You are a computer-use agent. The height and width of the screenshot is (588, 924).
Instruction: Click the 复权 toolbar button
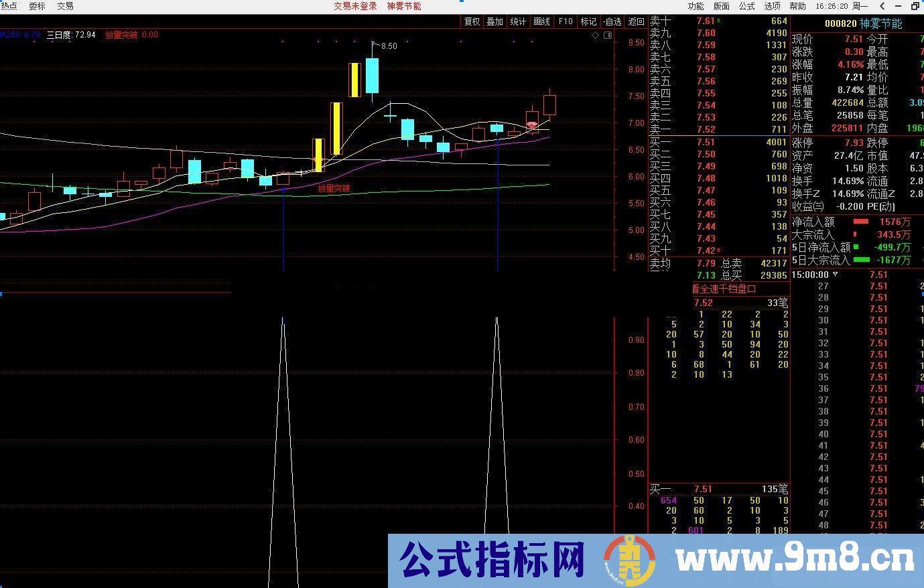coord(472,21)
